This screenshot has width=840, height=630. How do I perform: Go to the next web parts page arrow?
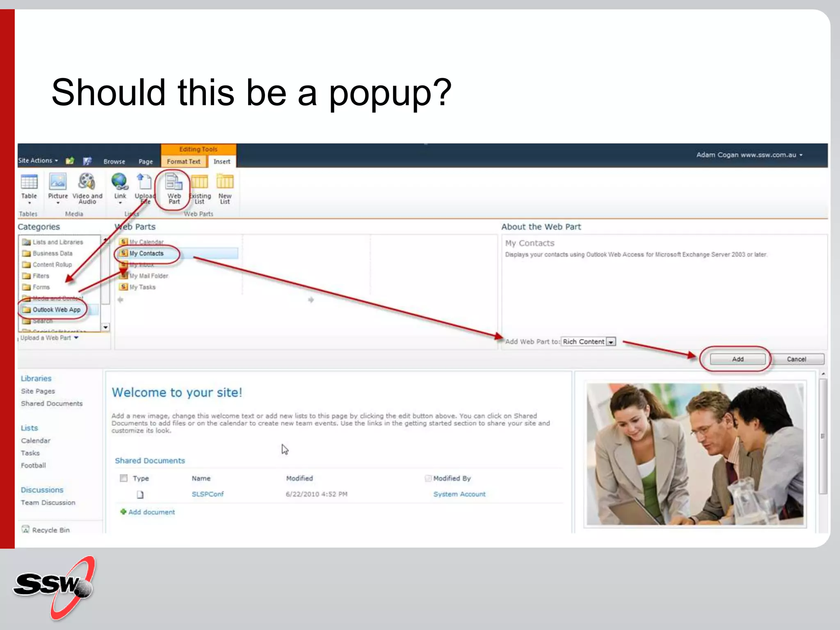(x=311, y=300)
